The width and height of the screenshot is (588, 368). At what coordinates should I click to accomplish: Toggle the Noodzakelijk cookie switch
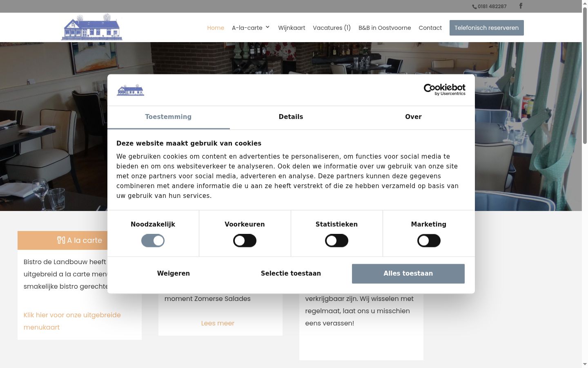pyautogui.click(x=153, y=241)
